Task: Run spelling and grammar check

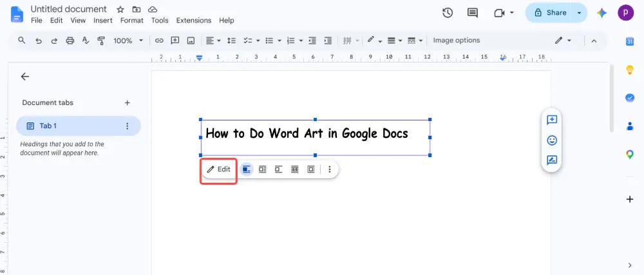Action: pos(86,40)
